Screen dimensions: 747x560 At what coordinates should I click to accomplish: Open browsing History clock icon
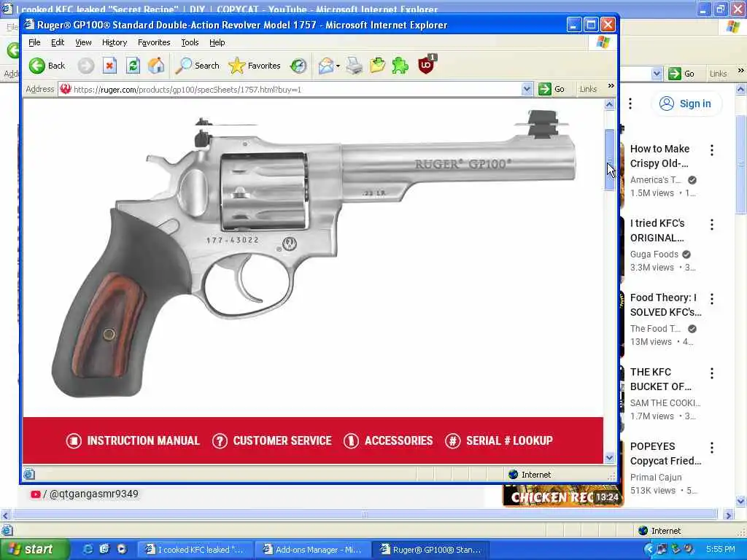(298, 66)
